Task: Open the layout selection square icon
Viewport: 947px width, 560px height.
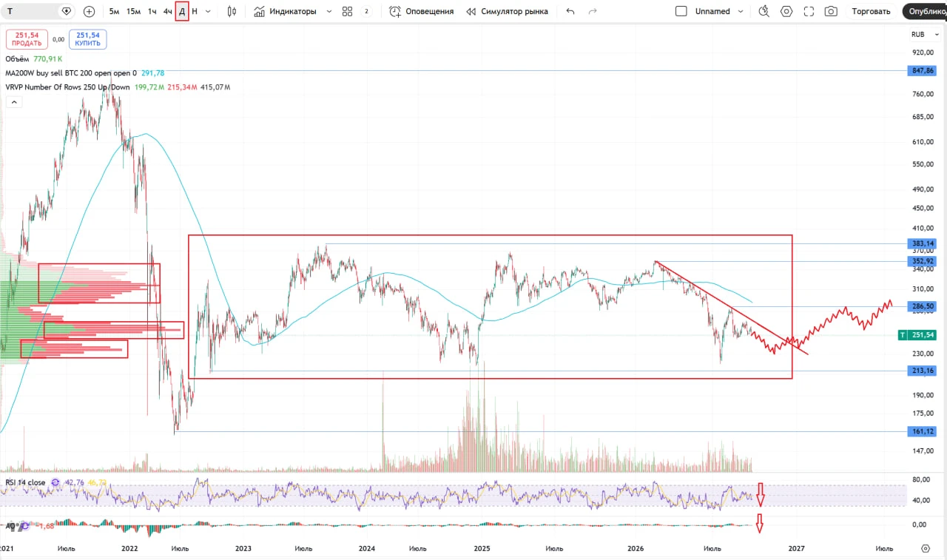Action: click(x=681, y=11)
